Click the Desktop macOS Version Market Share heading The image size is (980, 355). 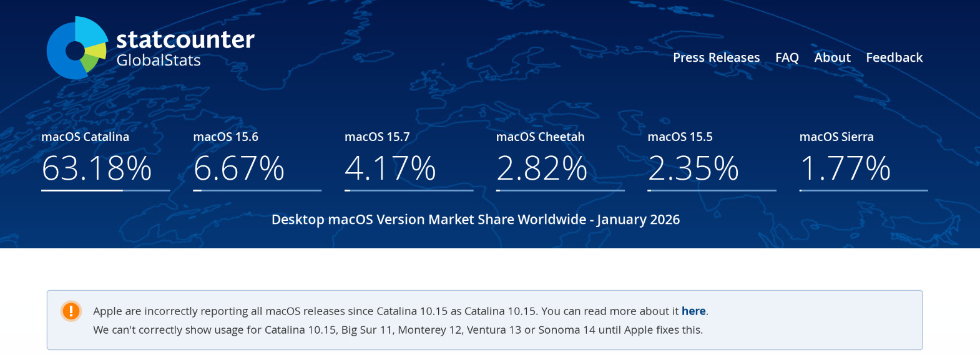tap(476, 220)
